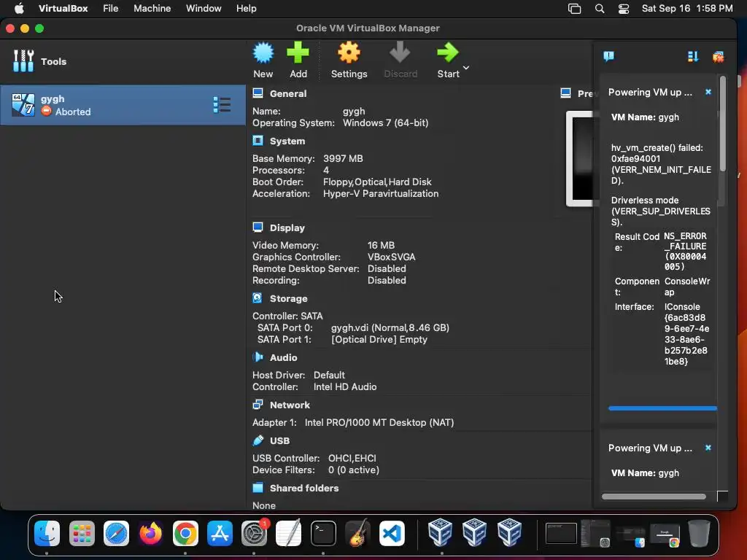Open Finder from the Dock
The image size is (747, 560).
[x=47, y=533]
